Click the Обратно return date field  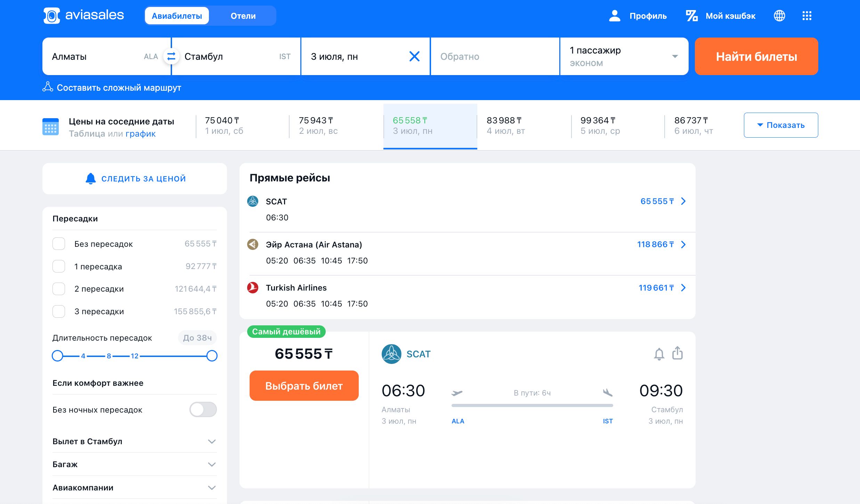[x=495, y=56]
